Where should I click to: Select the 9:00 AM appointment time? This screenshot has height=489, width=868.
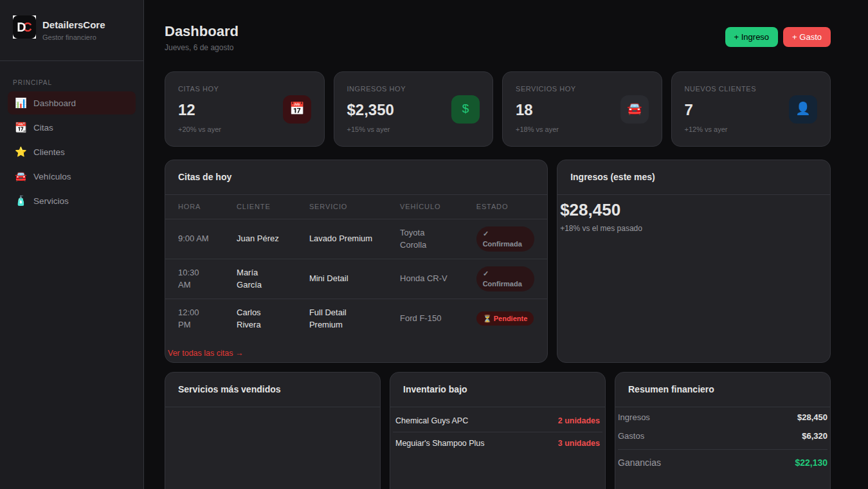pyautogui.click(x=194, y=239)
